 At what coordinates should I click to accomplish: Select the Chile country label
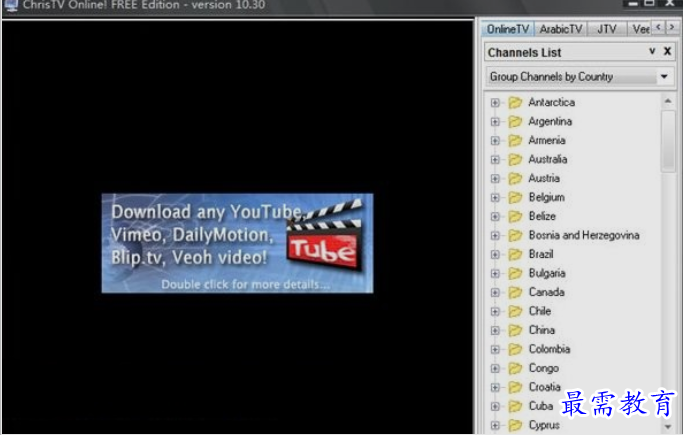click(540, 311)
